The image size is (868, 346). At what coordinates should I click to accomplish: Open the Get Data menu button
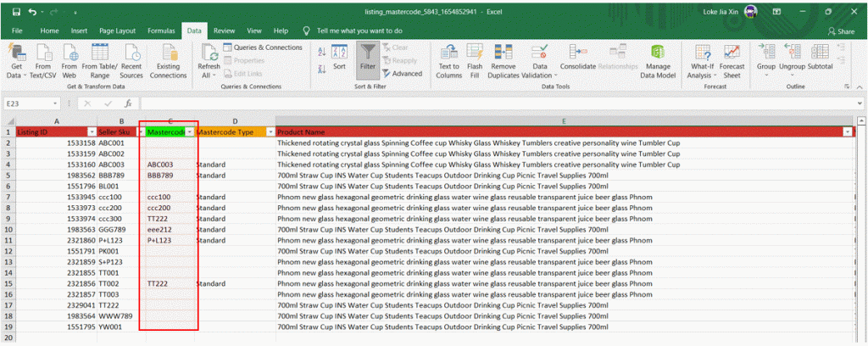(17, 61)
